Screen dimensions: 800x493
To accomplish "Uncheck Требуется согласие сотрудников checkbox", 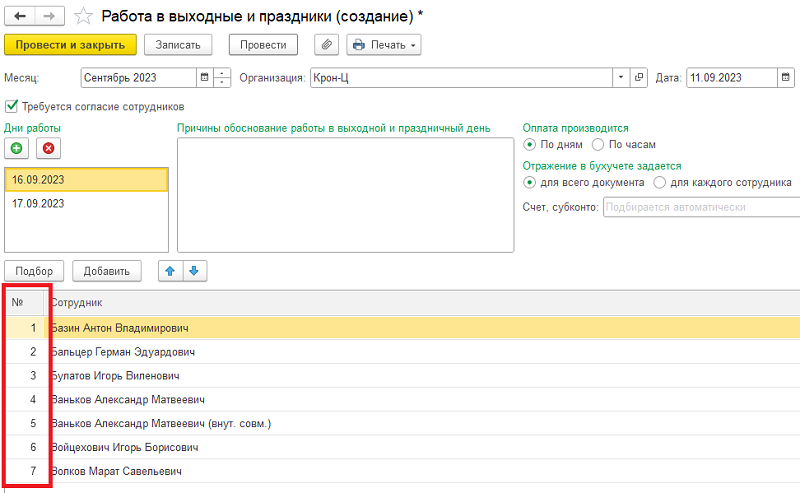I will click(12, 106).
